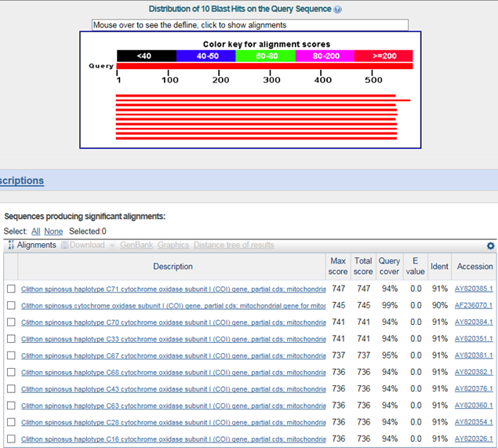Tick checkbox for haplotype C68 row

pos(11,372)
